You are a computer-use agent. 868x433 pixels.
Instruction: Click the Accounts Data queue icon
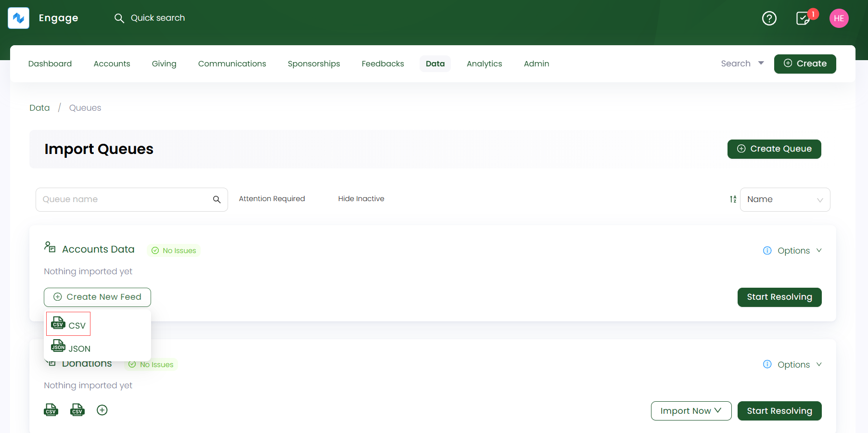[50, 247]
